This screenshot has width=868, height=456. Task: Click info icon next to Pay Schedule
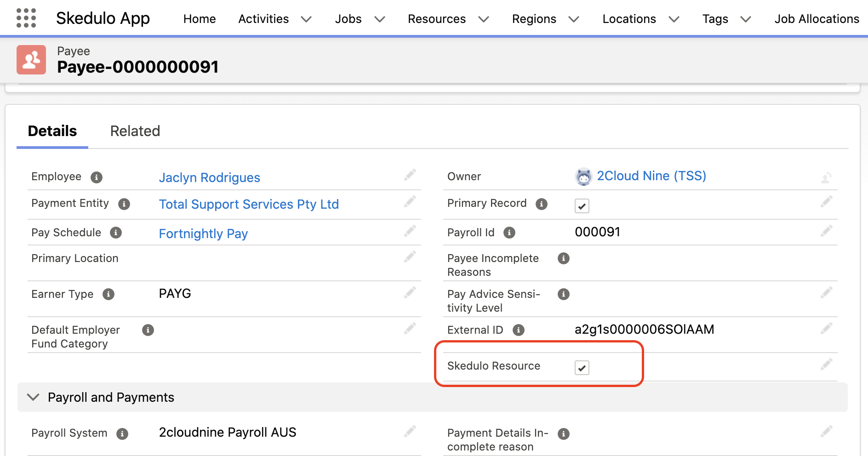pos(116,233)
